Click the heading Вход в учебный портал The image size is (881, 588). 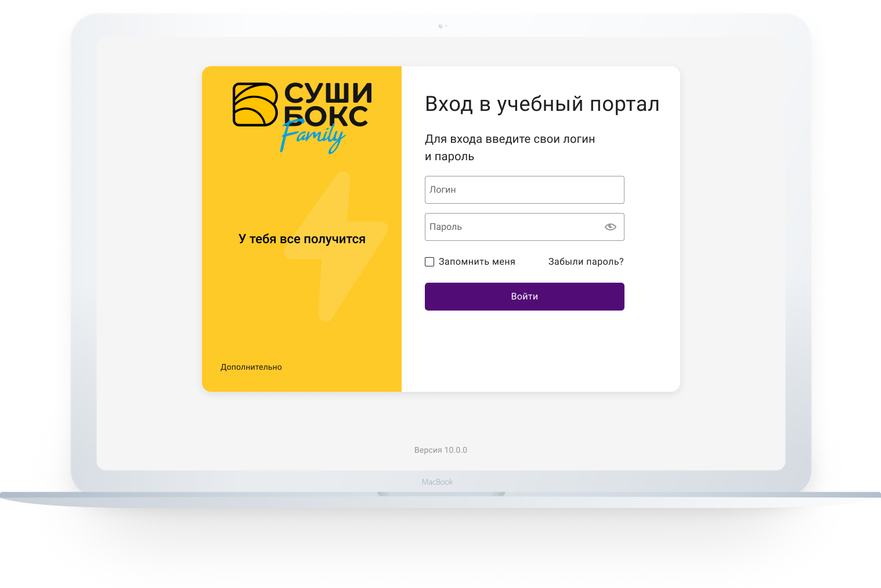coord(542,104)
